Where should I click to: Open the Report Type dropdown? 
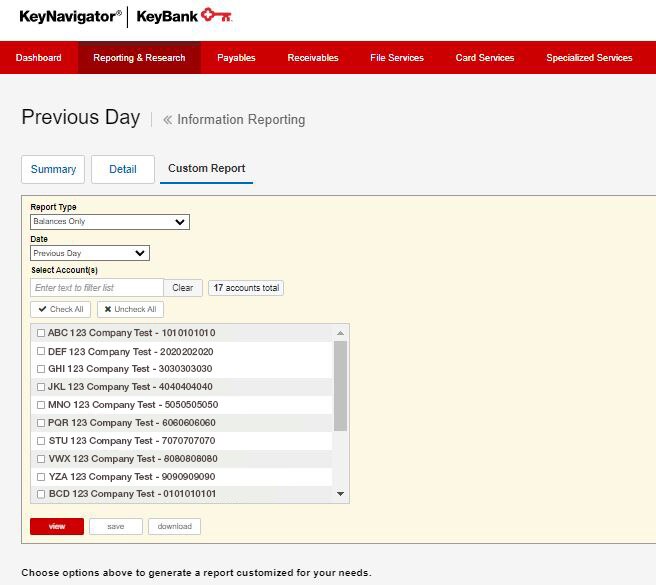109,222
